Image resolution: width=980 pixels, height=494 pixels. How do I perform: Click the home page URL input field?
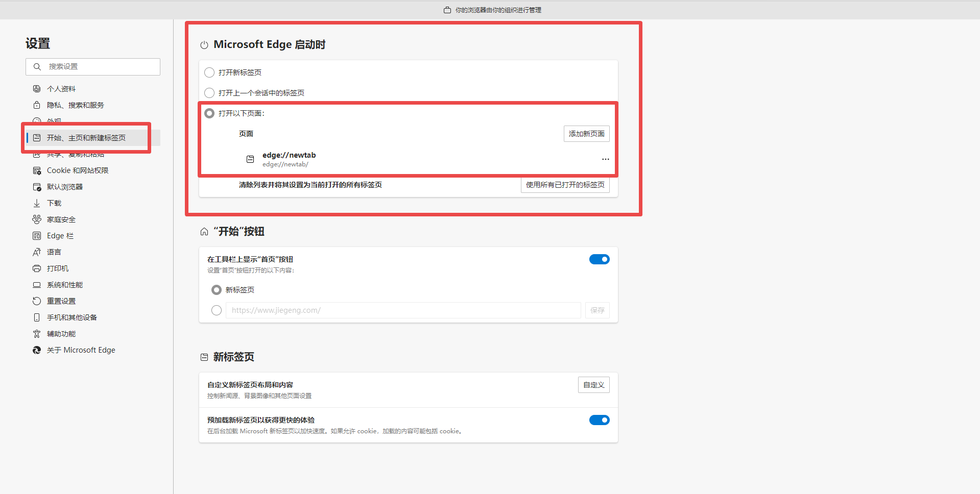coord(403,310)
